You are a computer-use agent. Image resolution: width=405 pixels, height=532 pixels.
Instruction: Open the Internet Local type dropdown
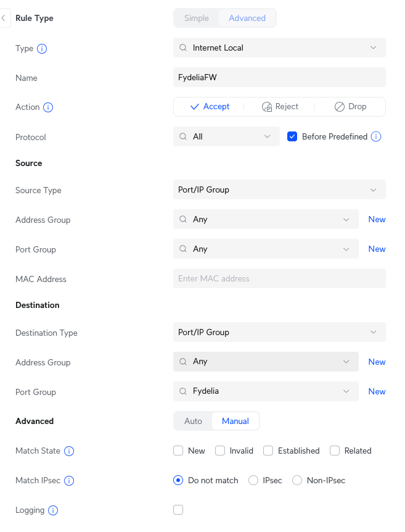click(x=279, y=48)
